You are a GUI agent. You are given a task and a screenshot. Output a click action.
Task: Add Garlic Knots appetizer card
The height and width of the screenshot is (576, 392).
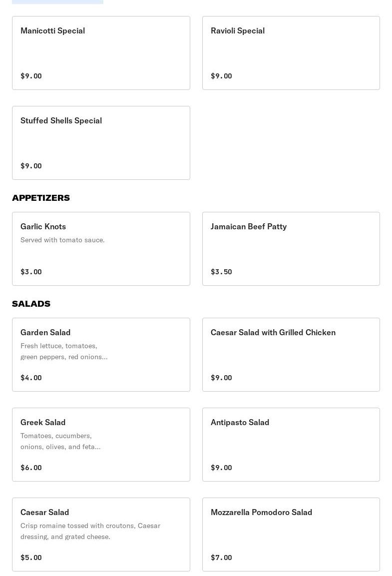point(101,249)
